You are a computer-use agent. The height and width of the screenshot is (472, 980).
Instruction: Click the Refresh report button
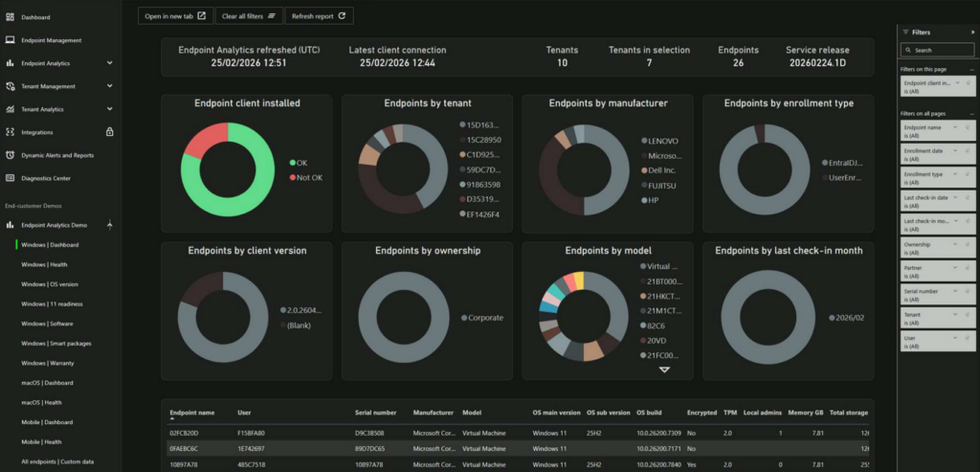pyautogui.click(x=319, y=16)
